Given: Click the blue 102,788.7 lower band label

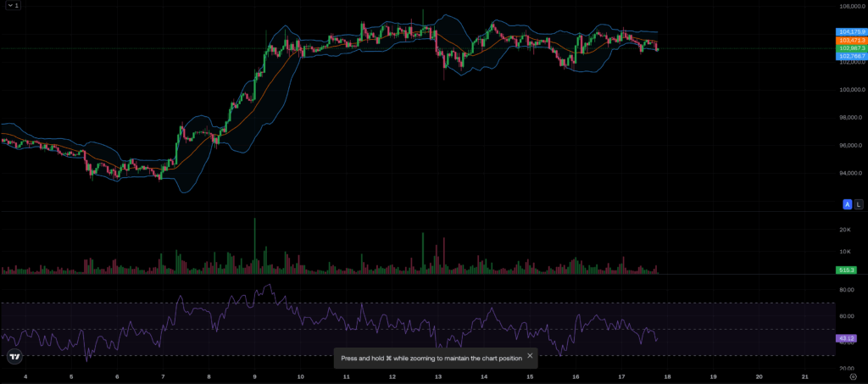Looking at the screenshot, I should pyautogui.click(x=849, y=56).
